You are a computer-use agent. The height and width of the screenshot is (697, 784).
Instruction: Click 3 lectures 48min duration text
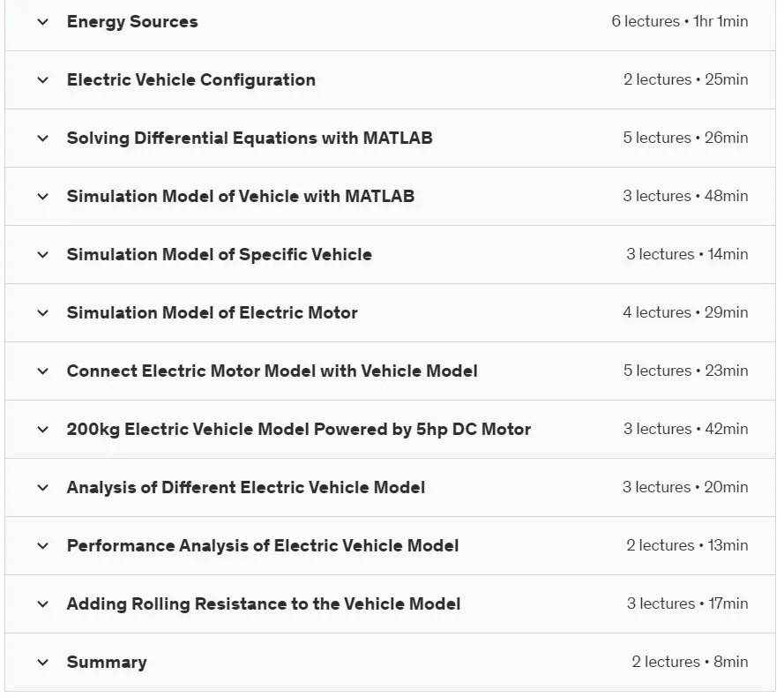pos(685,196)
